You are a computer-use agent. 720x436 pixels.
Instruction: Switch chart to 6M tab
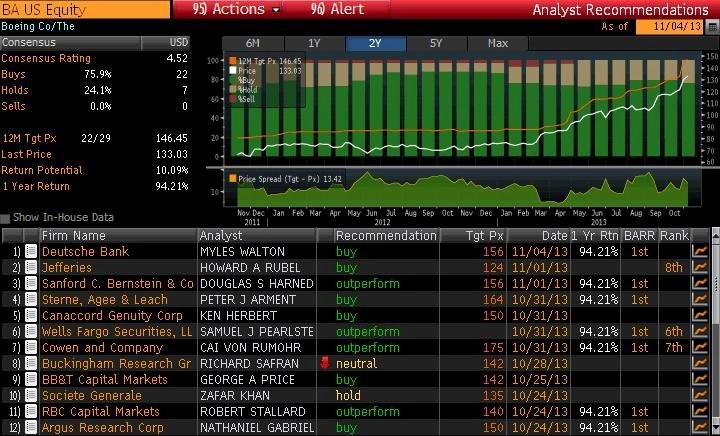pos(253,43)
